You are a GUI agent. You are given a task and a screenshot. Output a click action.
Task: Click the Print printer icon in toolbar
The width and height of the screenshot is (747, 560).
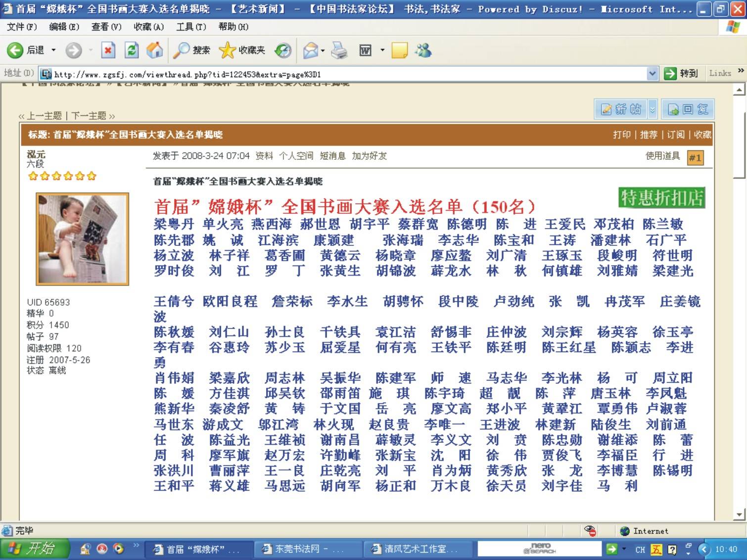[x=339, y=50]
